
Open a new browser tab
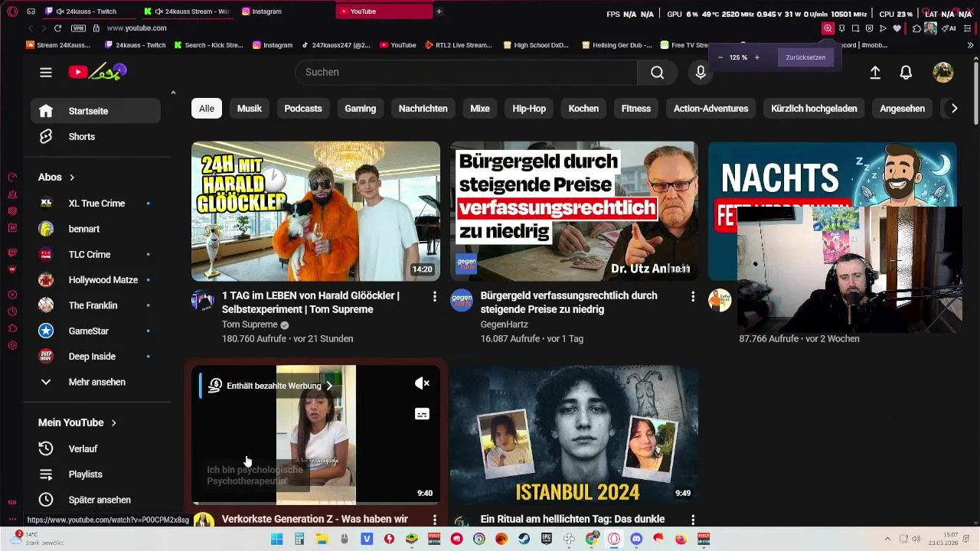click(x=439, y=11)
